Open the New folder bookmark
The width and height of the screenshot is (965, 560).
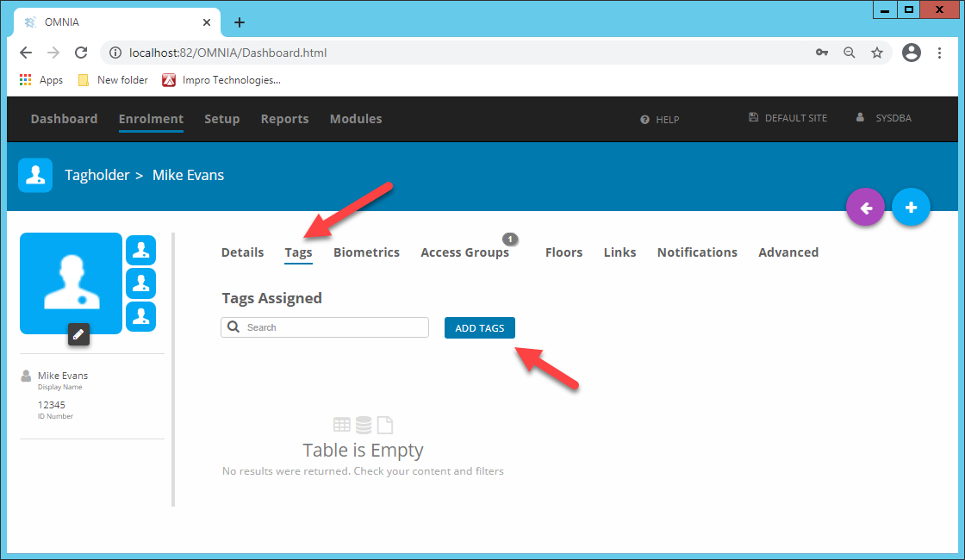113,80
